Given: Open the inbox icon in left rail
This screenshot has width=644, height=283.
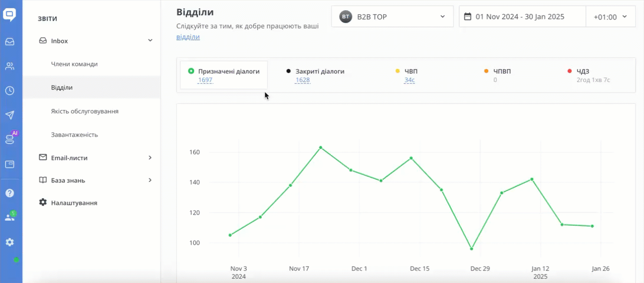Looking at the screenshot, I should pos(10,42).
